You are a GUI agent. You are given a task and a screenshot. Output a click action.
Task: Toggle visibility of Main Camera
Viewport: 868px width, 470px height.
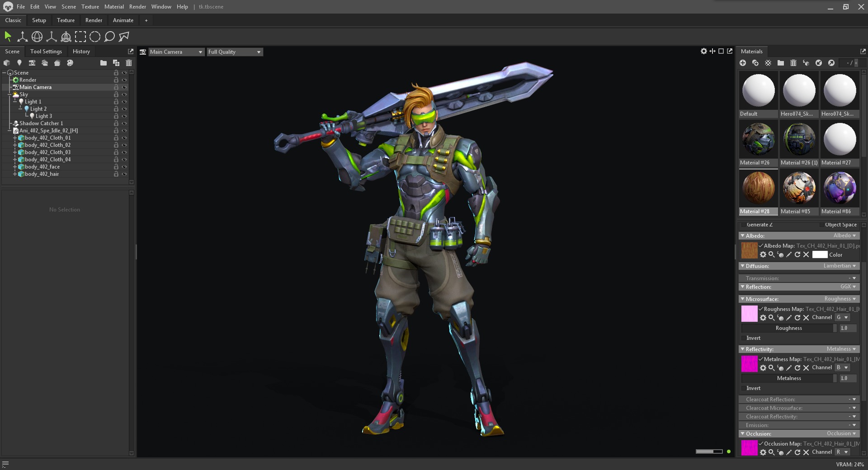coord(124,87)
